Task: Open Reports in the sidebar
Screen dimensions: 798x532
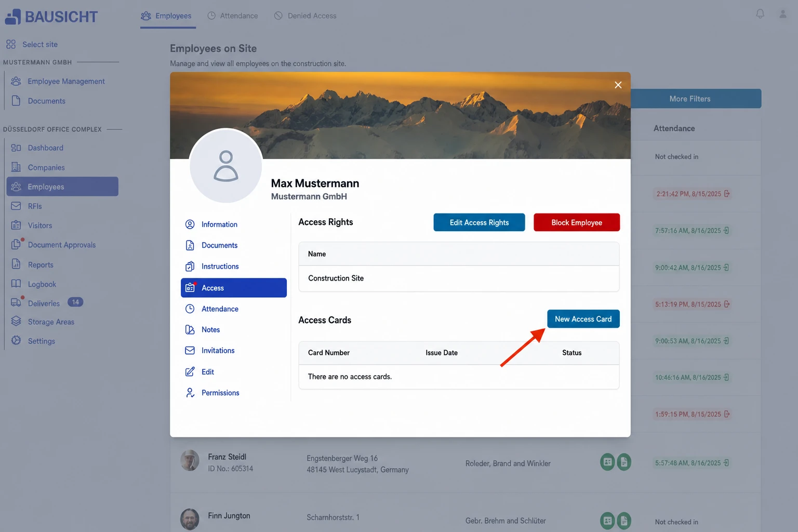Action: [32, 264]
